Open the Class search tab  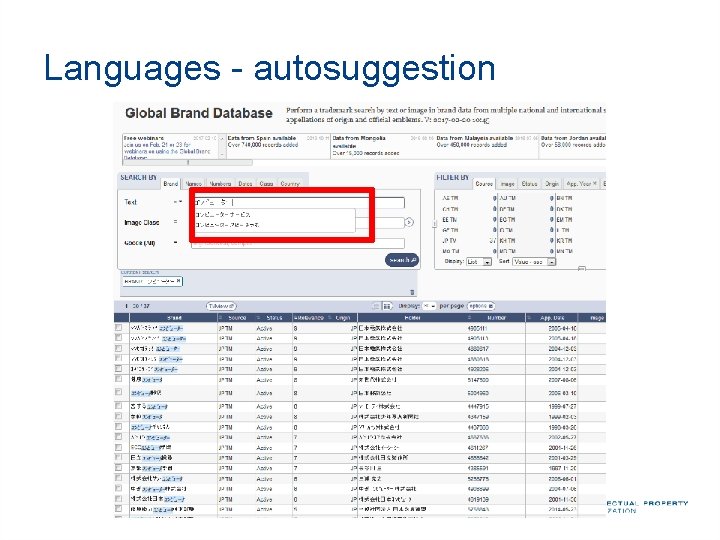click(x=266, y=184)
